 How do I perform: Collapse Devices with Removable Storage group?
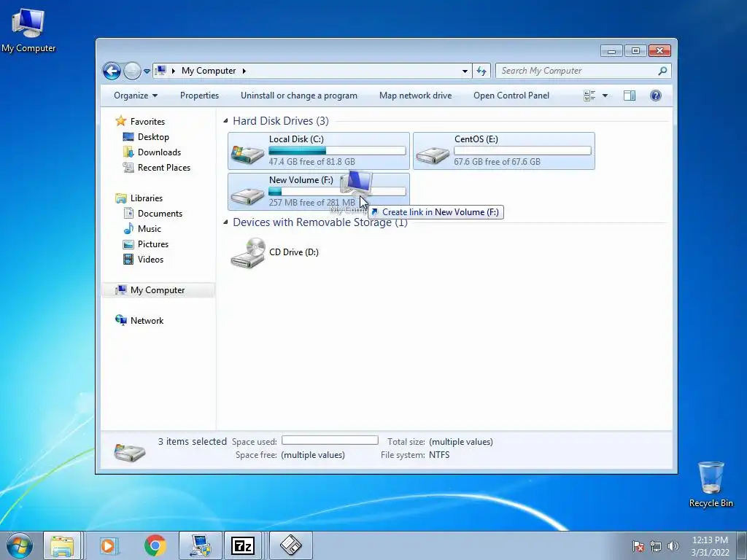coord(226,222)
